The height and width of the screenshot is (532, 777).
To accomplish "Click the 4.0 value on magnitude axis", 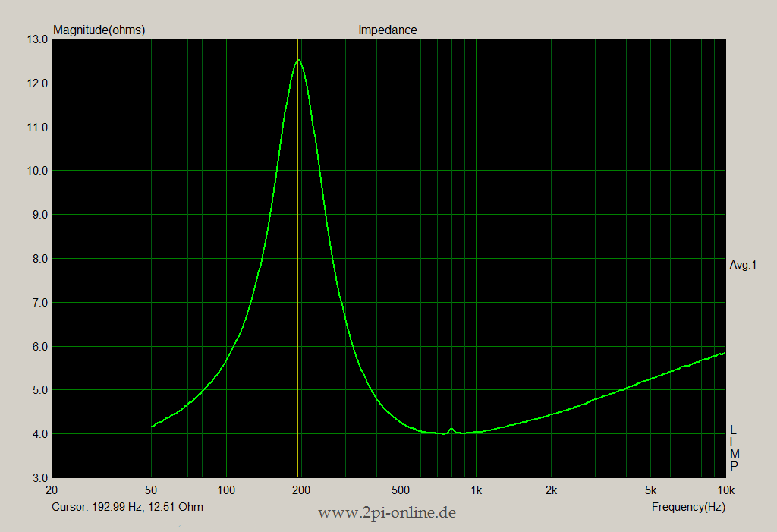I will point(40,434).
